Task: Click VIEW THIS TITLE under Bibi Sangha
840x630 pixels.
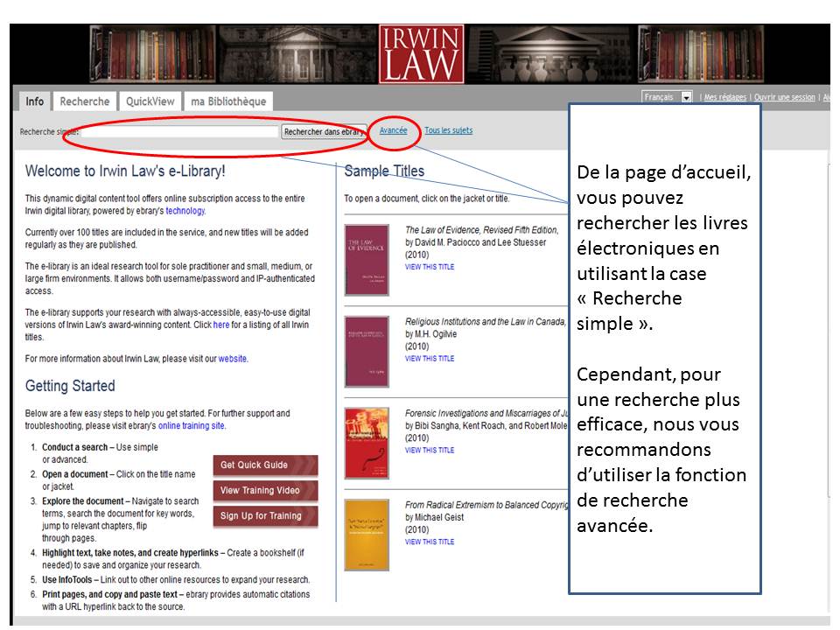Action: pyautogui.click(x=430, y=450)
